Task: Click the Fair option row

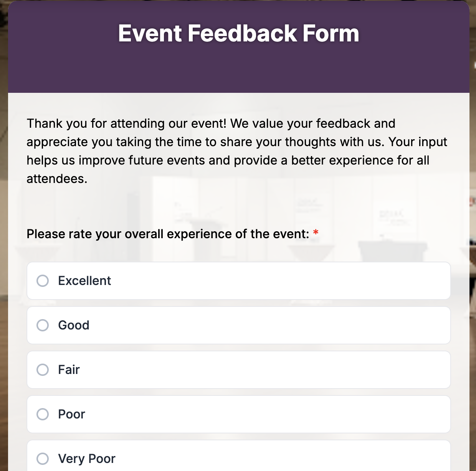Action: point(238,370)
